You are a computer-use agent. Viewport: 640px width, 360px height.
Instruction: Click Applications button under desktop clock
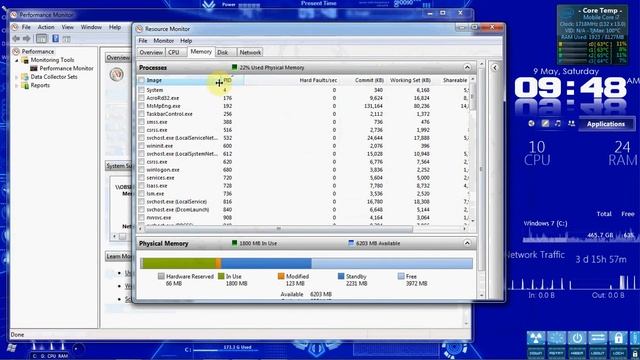pyautogui.click(x=606, y=124)
